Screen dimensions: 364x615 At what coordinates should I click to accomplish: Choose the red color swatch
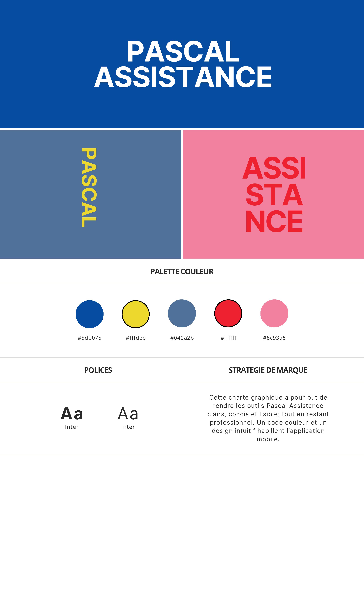(228, 313)
